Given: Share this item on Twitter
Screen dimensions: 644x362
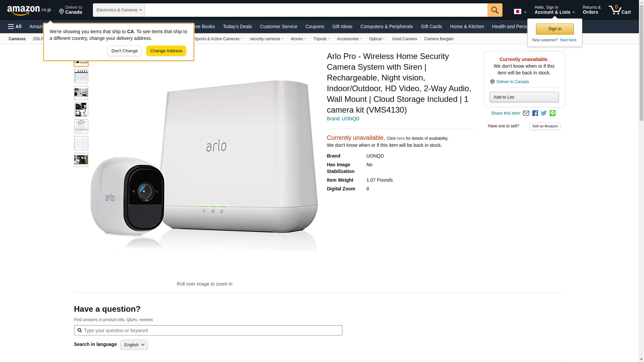Looking at the screenshot, I should (x=544, y=113).
